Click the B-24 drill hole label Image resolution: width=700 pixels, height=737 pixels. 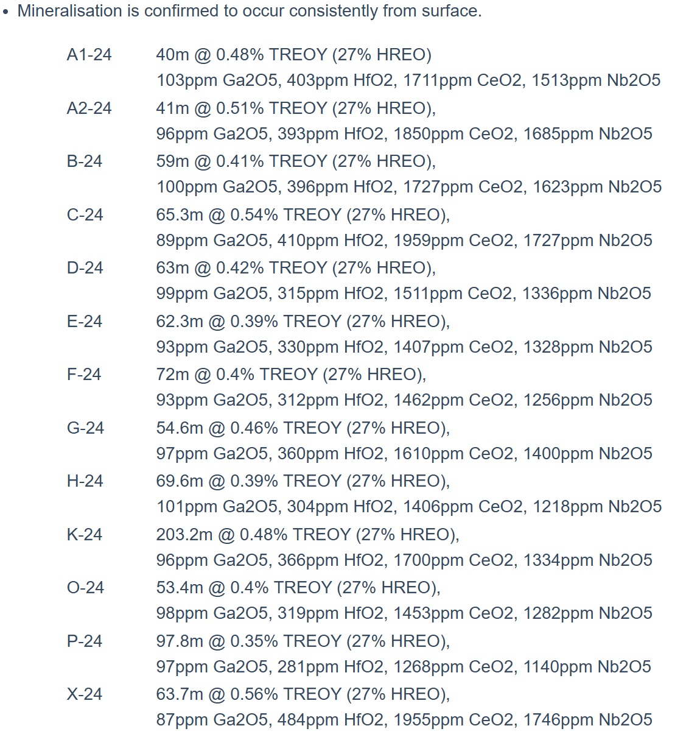(85, 161)
